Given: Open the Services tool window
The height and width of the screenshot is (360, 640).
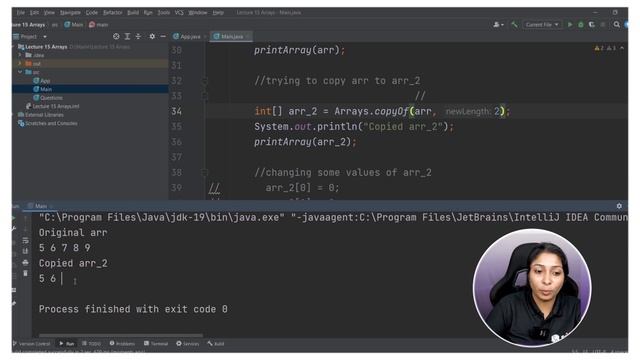Looking at the screenshot, I should (187, 344).
